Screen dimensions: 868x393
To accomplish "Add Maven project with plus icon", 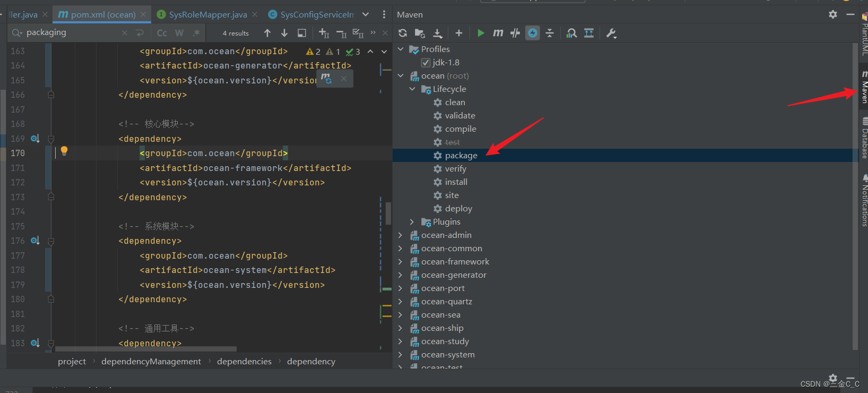I will (459, 33).
